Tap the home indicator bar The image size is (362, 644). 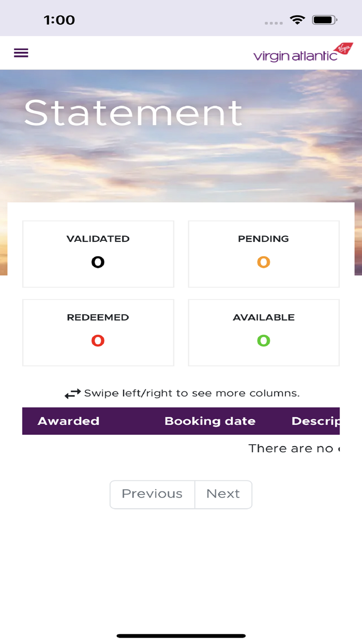click(181, 635)
